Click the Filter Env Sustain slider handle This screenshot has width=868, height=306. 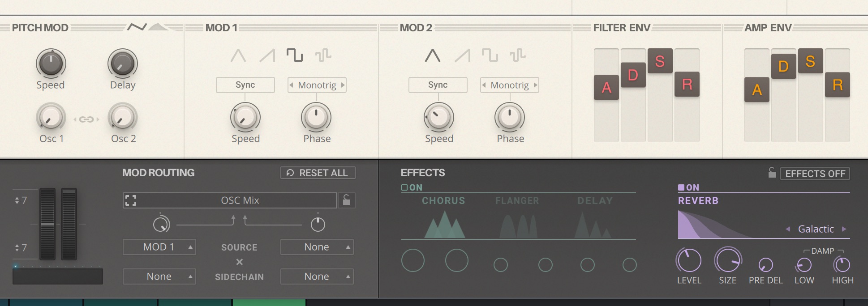[660, 61]
